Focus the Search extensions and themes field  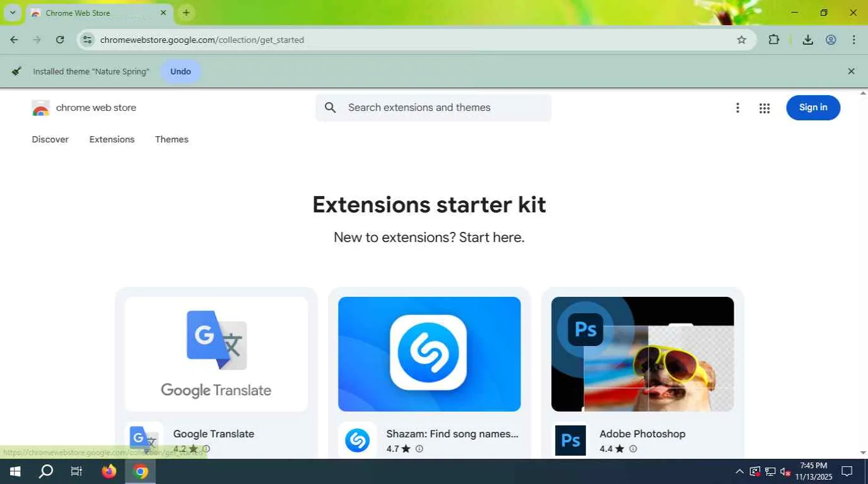coord(433,108)
